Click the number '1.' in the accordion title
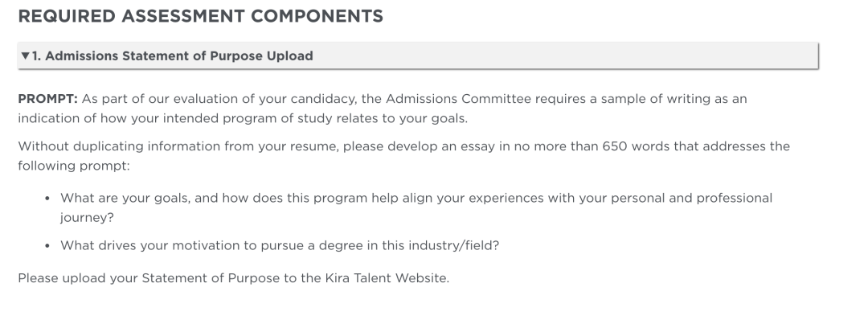This screenshot has width=868, height=312. pos(36,56)
